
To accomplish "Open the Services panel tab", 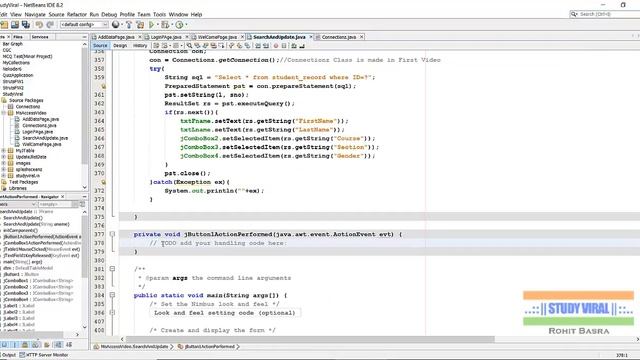I will [x=40, y=37].
